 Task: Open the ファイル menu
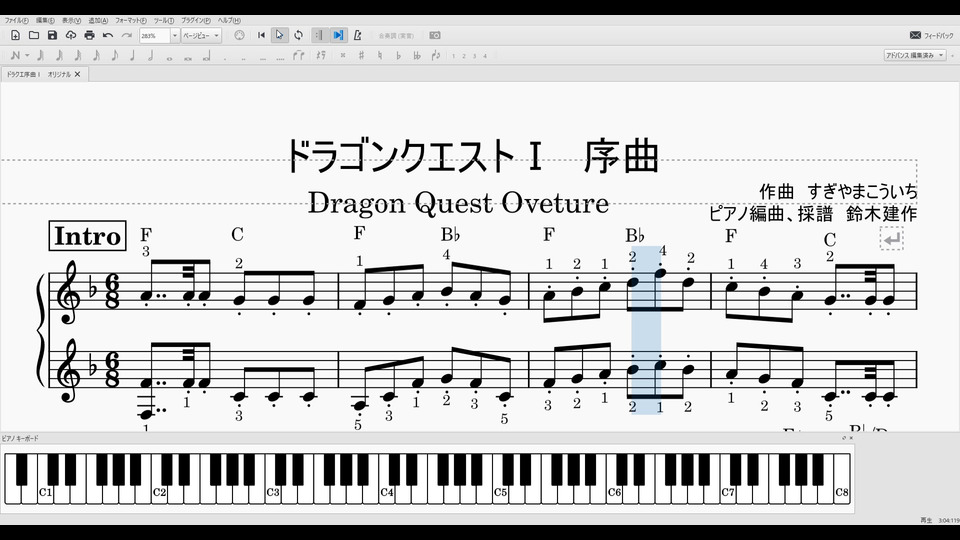(17, 20)
